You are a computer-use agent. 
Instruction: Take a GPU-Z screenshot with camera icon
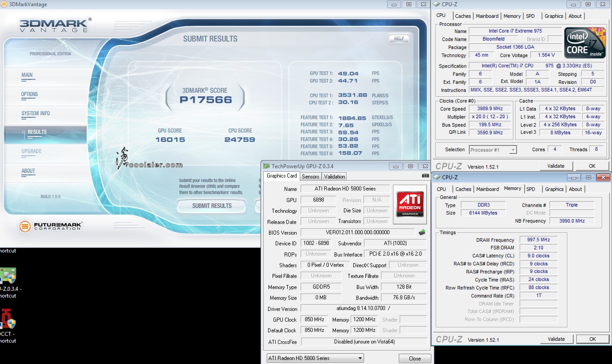(x=425, y=176)
